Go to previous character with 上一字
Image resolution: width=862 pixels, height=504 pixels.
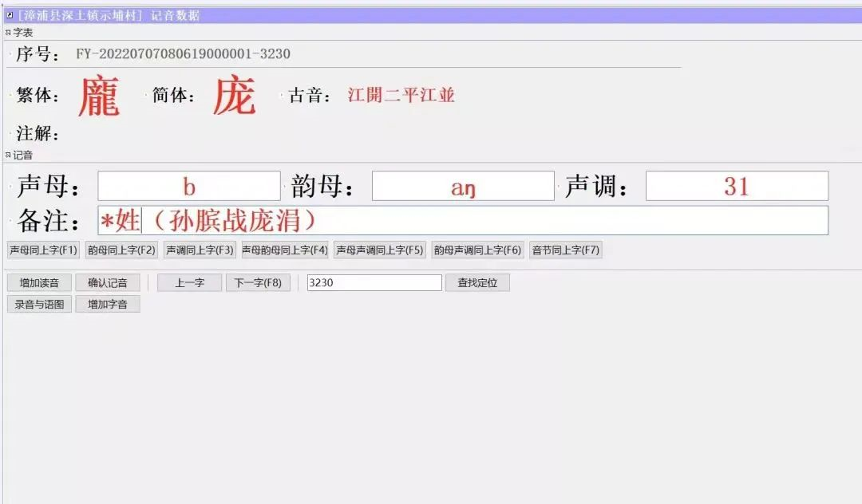point(189,283)
